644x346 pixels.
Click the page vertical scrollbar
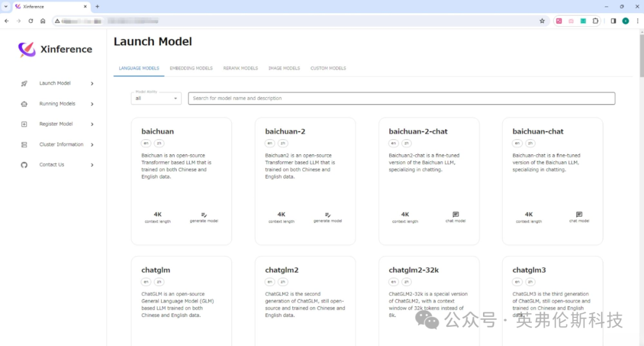(642, 56)
